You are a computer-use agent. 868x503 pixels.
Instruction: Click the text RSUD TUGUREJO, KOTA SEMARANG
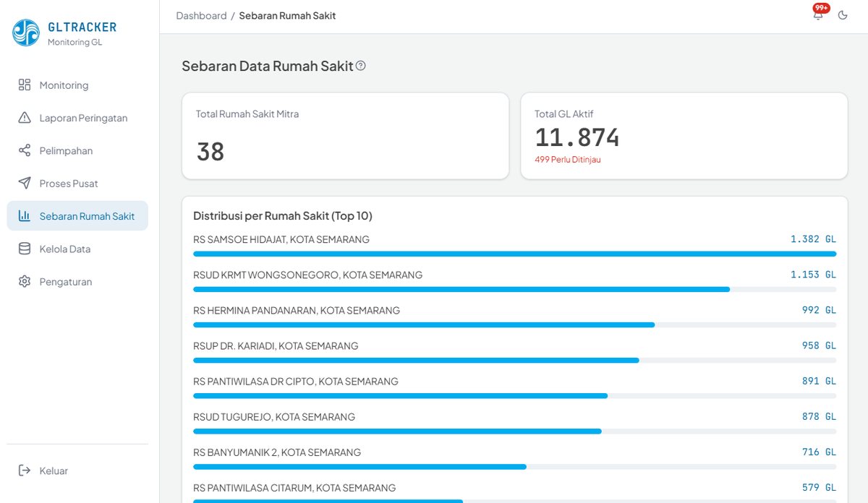tap(274, 416)
